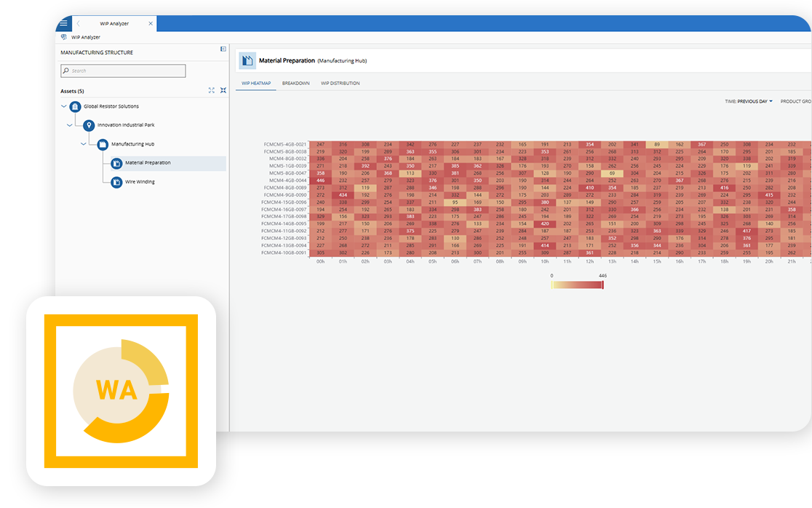This screenshot has height=508, width=812.
Task: Click the back arrow beside WIP Analyzer tab
Action: 79,23
